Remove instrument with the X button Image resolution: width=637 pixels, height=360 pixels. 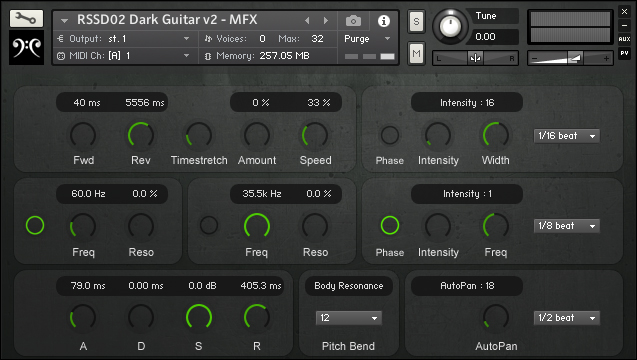pos(624,11)
